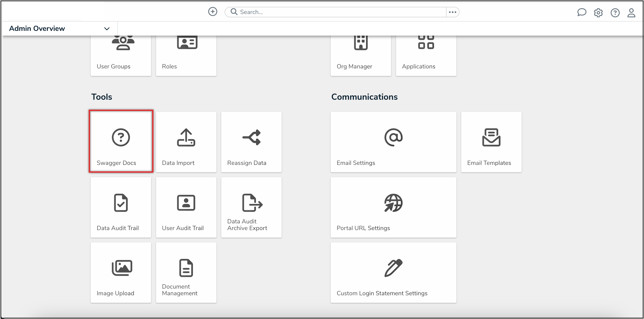Open the help question mark icon
The height and width of the screenshot is (319, 644).
click(x=615, y=13)
